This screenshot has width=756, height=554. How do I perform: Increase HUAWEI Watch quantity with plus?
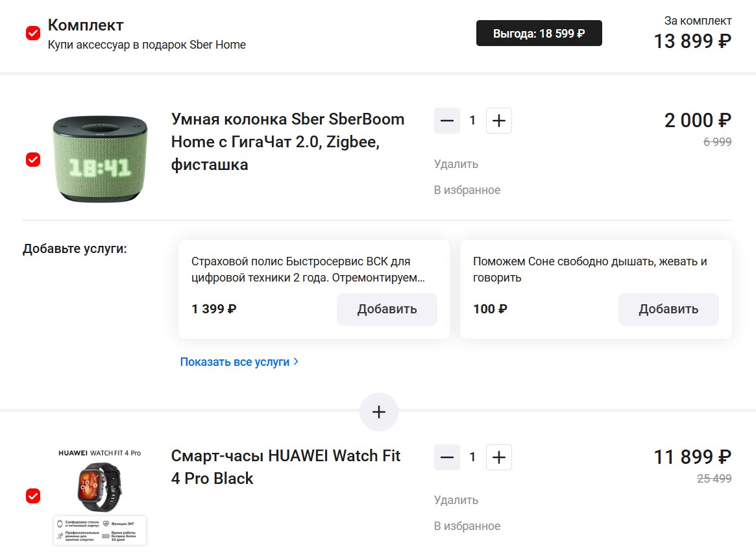click(498, 457)
